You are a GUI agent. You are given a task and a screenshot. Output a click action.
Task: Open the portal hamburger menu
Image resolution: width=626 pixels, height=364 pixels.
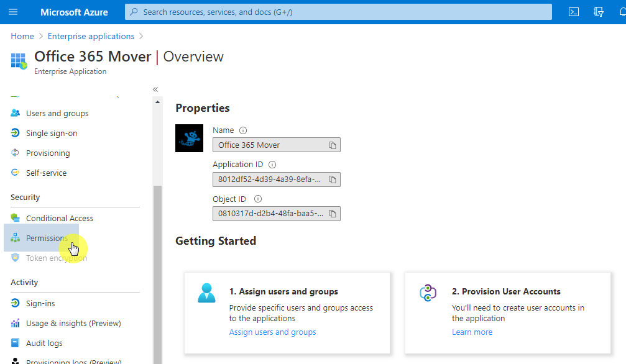(x=13, y=12)
